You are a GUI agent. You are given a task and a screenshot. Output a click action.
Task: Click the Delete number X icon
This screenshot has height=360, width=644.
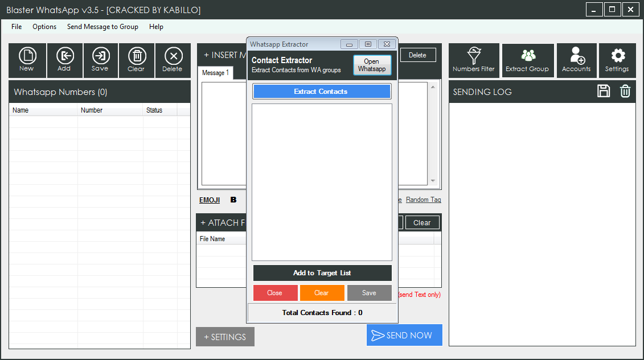click(x=173, y=60)
